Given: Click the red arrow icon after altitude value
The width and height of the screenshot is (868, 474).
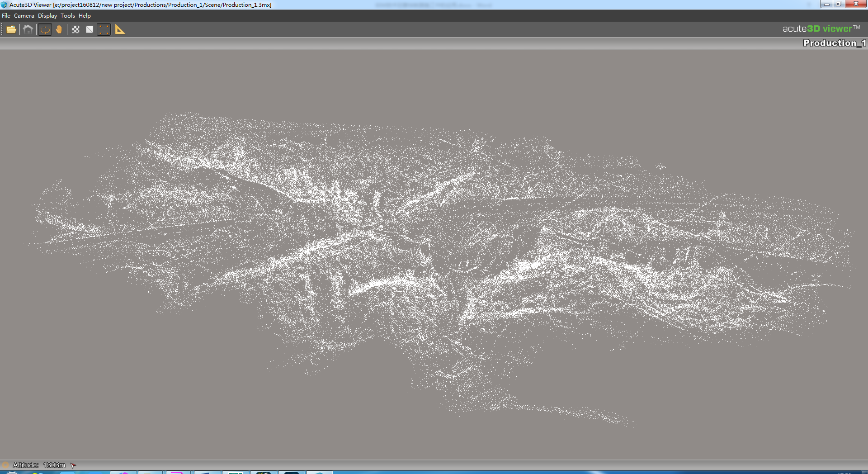Looking at the screenshot, I should coord(73,465).
